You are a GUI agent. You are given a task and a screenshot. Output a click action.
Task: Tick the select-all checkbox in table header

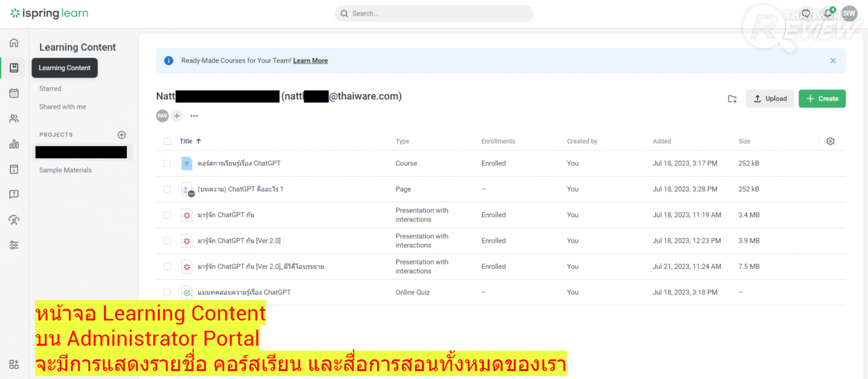[167, 141]
